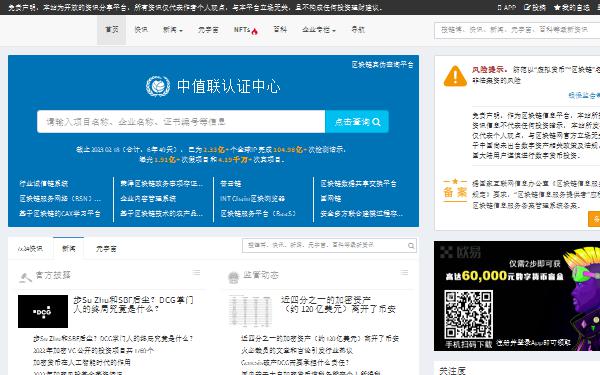Open the 行业诚信链系统 project link
600x375 pixels.
(x=44, y=184)
